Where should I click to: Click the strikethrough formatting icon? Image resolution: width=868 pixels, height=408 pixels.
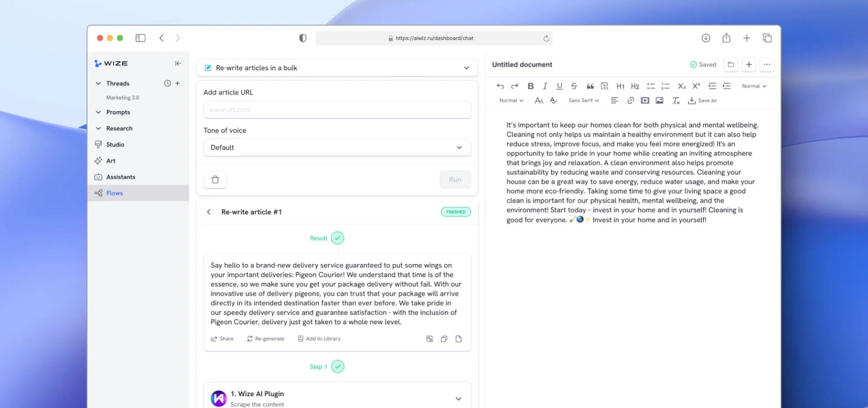tap(574, 86)
